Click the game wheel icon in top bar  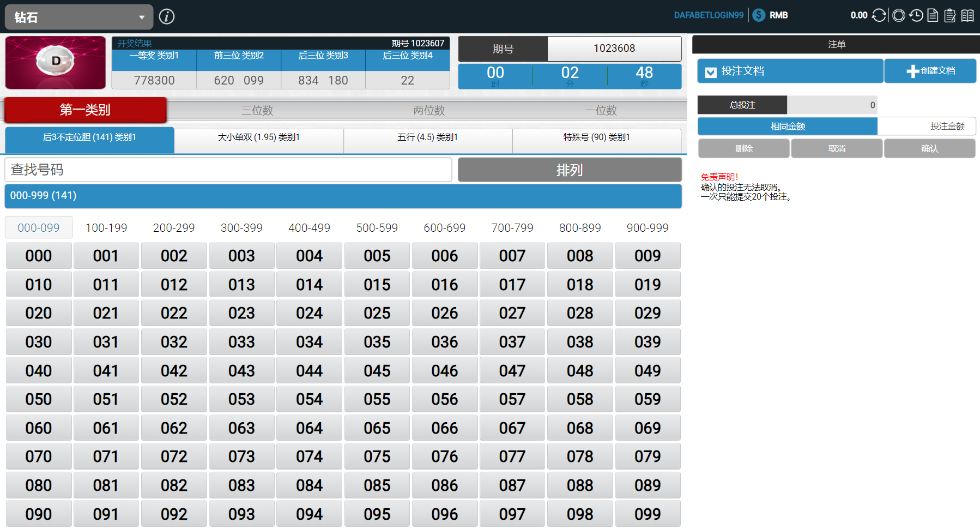tap(898, 15)
